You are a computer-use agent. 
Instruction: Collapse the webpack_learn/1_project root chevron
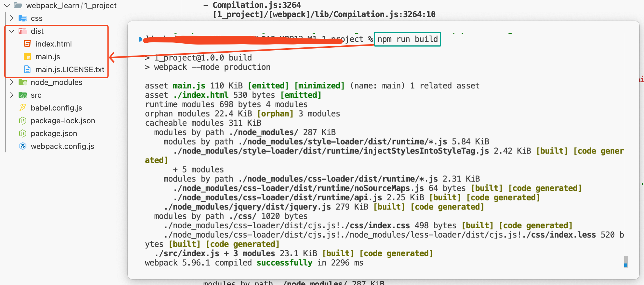7,6
